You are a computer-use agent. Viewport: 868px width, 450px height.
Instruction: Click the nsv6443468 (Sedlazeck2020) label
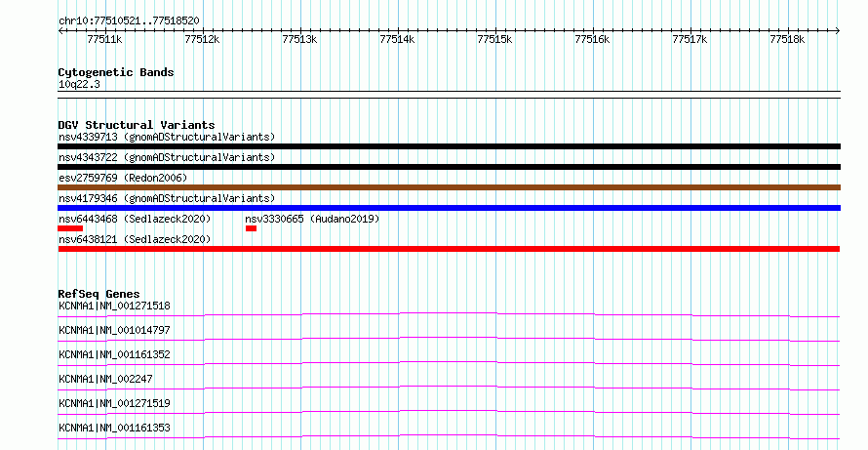135,219
